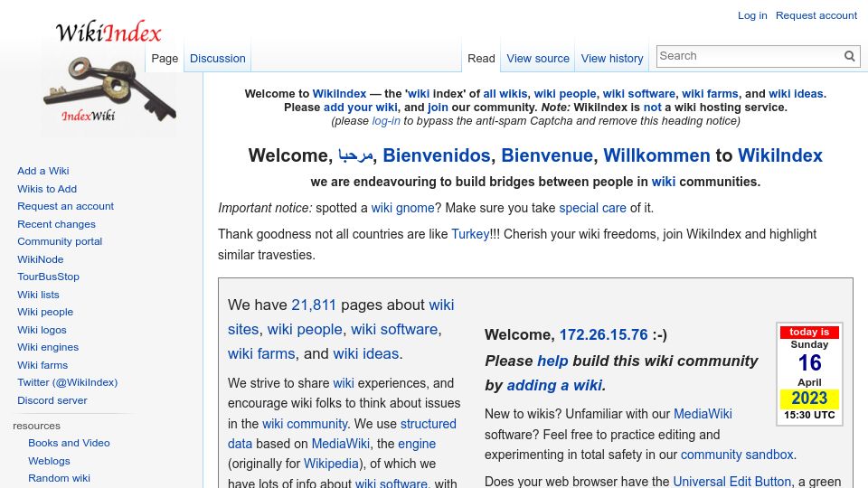Click the 'engine' link
The width and height of the screenshot is (868, 488).
click(x=417, y=444)
